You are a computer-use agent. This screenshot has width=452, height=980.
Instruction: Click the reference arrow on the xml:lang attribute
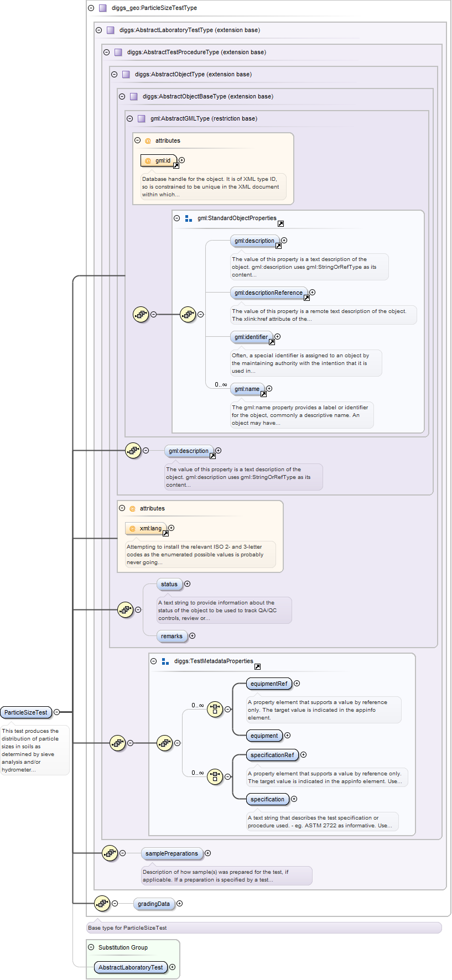coord(165,534)
